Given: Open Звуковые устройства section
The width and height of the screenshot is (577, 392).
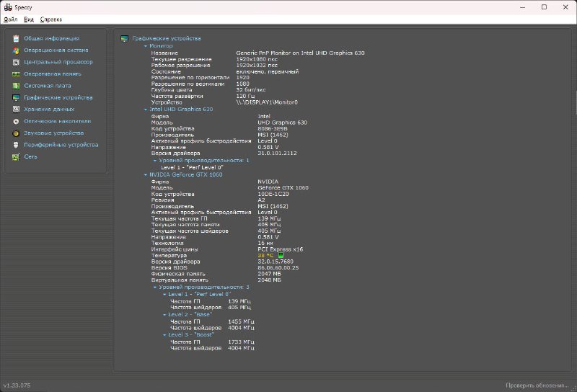Looking at the screenshot, I should click(x=53, y=133).
